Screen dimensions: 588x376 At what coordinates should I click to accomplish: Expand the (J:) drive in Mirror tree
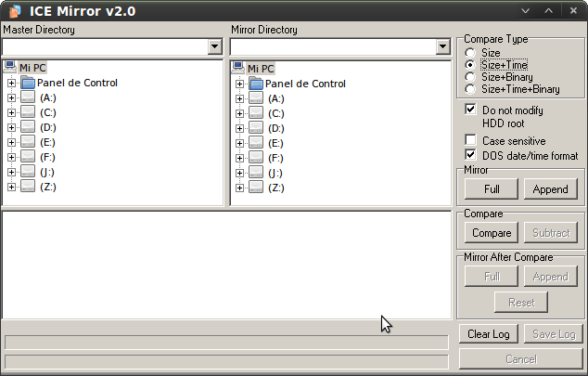pyautogui.click(x=239, y=173)
